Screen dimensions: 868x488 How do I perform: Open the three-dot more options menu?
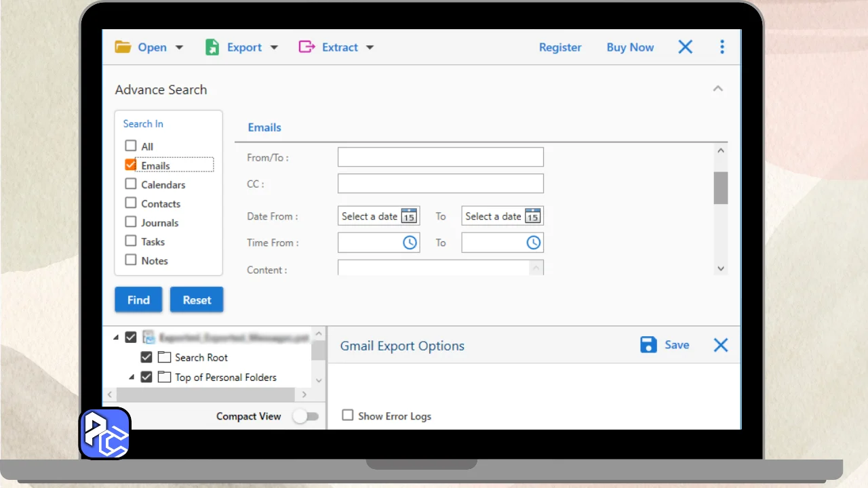tap(722, 47)
